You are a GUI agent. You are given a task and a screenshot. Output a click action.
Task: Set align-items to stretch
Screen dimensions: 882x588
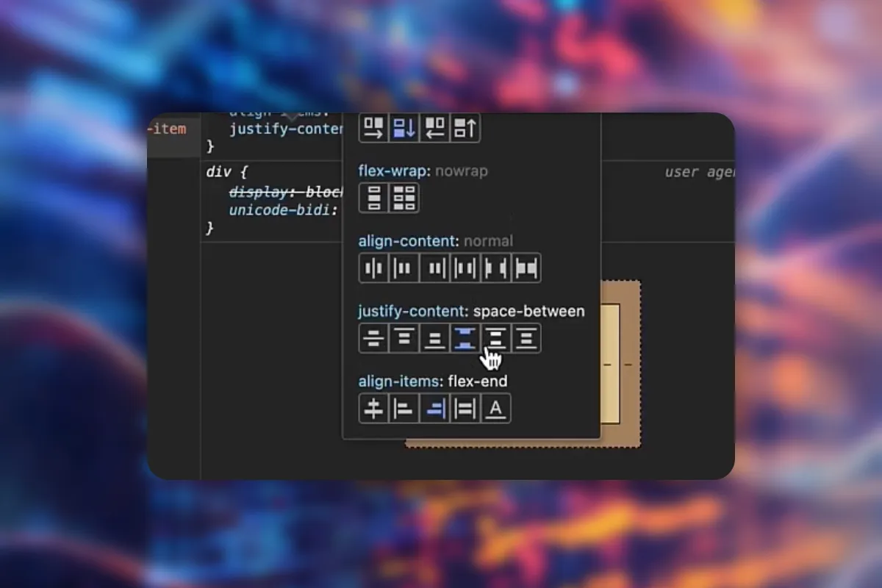click(465, 409)
